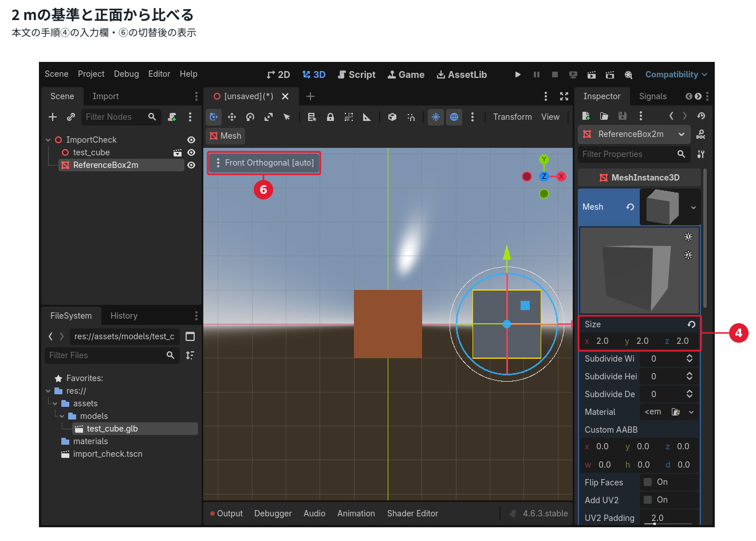This screenshot has height=541, width=756.
Task: Select the Scale mode tool
Action: point(269,117)
